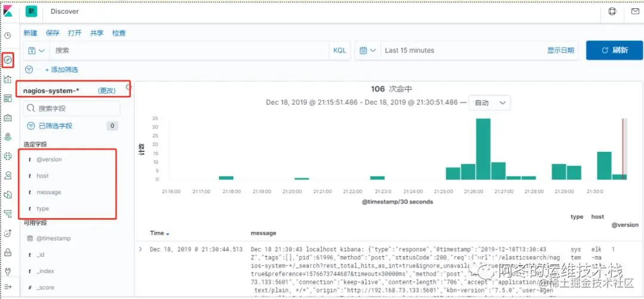Image resolution: width=644 pixels, height=299 pixels.
Task: Open Dashboard icon in sidebar
Action: [7, 98]
